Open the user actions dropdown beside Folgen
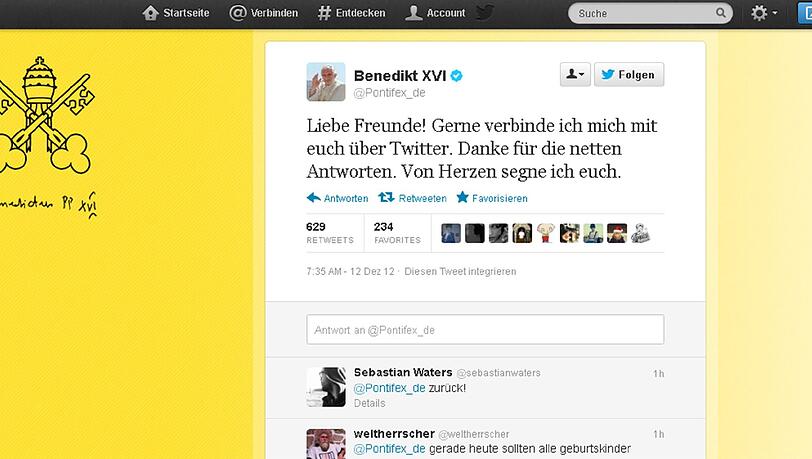The height and width of the screenshot is (459, 812). coord(575,75)
